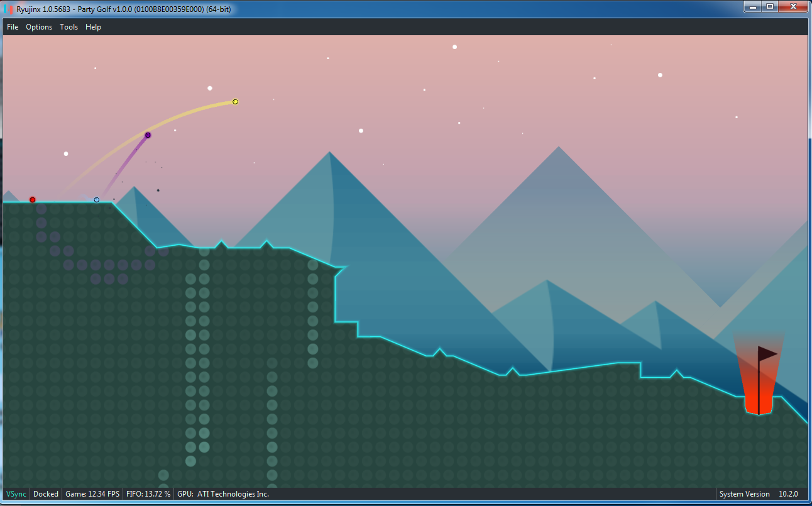
Task: Open the Tools menu
Action: pos(69,27)
